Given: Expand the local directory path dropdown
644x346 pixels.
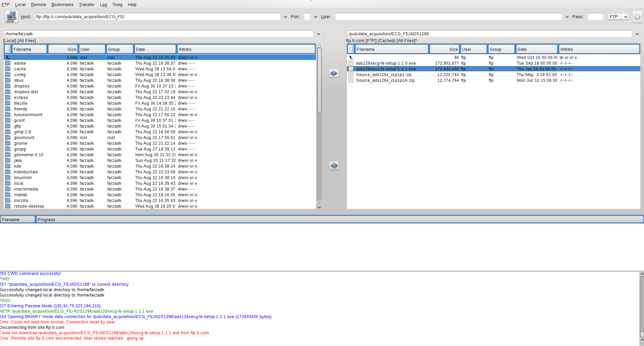Looking at the screenshot, I should point(318,34).
